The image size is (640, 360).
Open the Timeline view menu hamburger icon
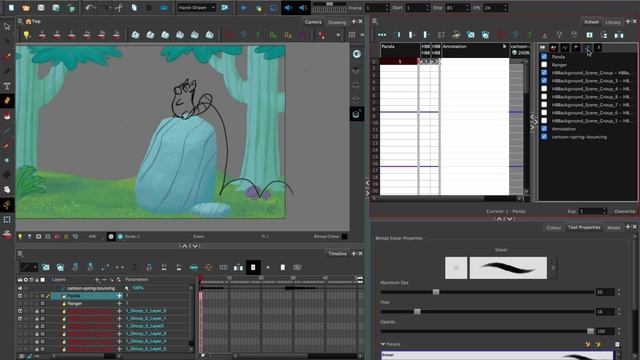click(x=20, y=254)
